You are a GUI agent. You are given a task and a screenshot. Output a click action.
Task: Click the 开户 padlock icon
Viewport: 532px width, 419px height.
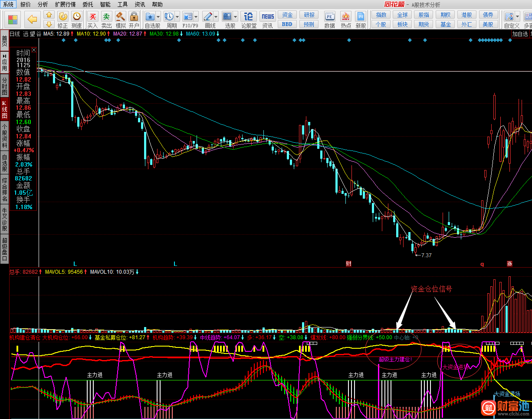pyautogui.click(x=134, y=17)
